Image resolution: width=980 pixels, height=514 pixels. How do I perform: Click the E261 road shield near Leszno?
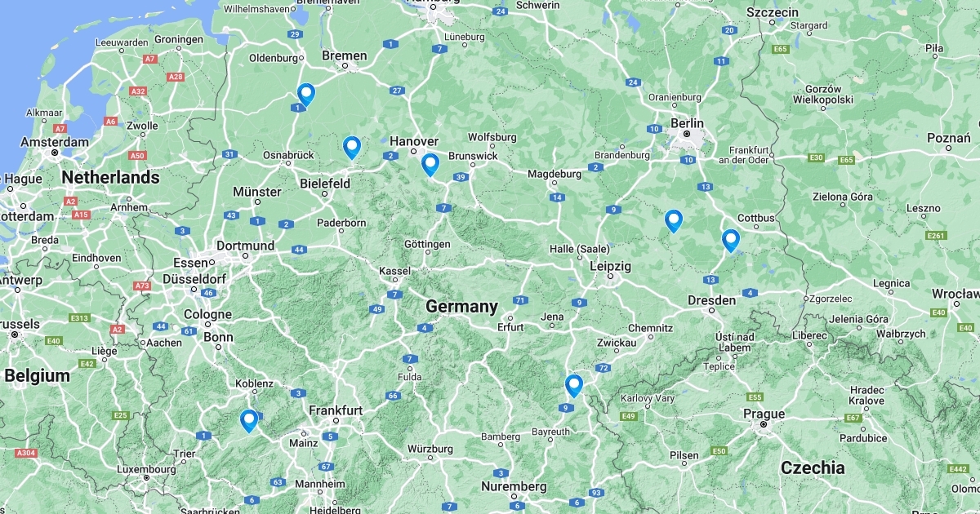point(937,236)
